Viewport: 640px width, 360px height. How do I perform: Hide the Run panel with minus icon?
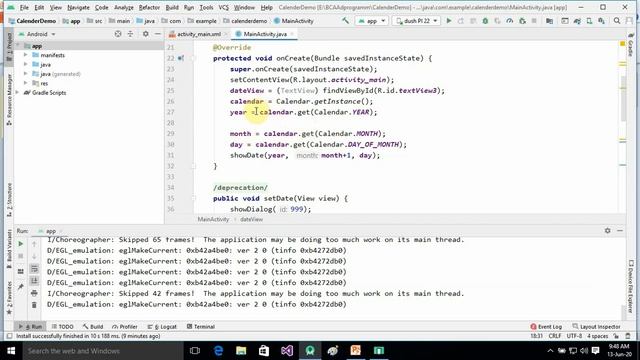click(620, 231)
